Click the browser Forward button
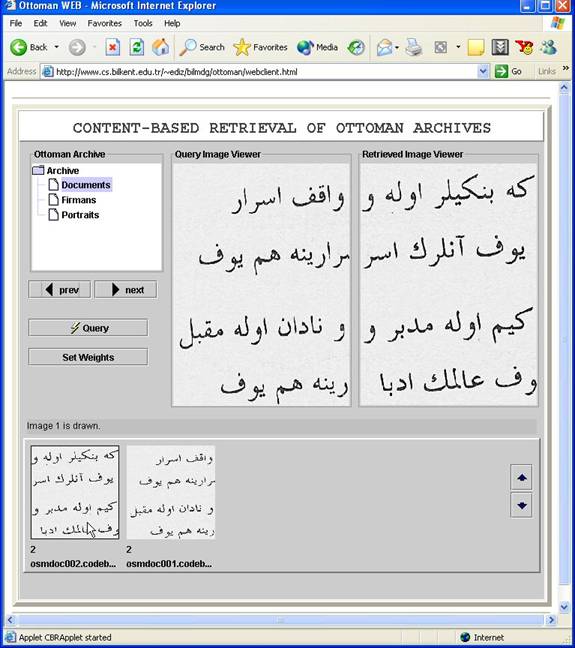 pyautogui.click(x=77, y=48)
